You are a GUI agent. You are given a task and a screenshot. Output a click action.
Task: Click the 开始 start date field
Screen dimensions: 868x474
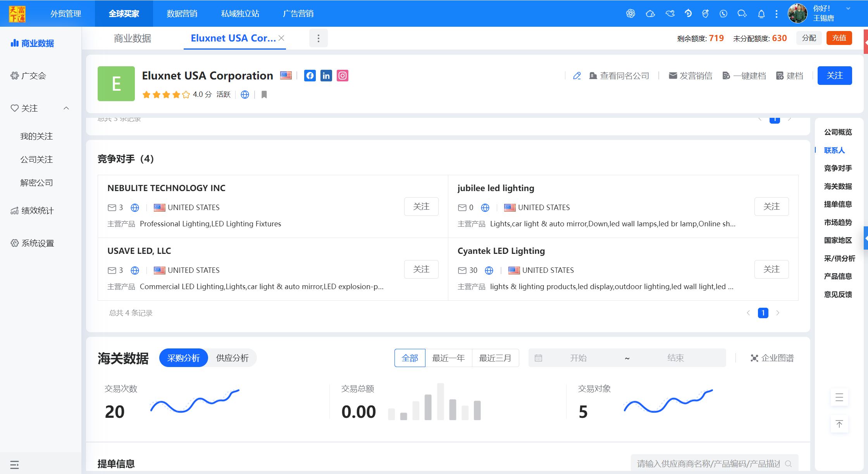pyautogui.click(x=578, y=358)
